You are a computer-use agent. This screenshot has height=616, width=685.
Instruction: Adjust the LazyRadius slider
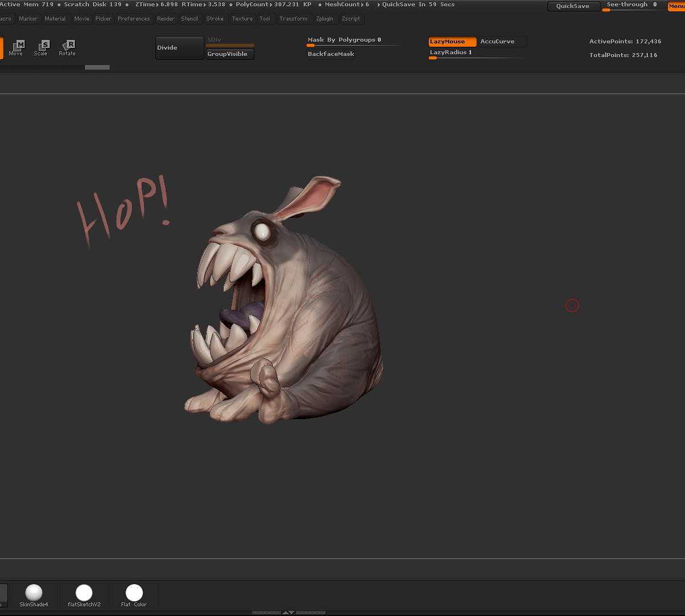(x=477, y=54)
